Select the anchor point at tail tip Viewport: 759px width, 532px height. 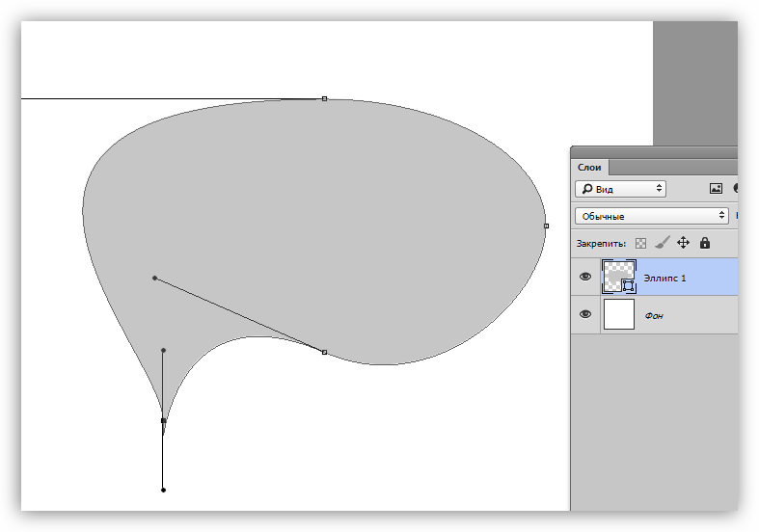164,421
